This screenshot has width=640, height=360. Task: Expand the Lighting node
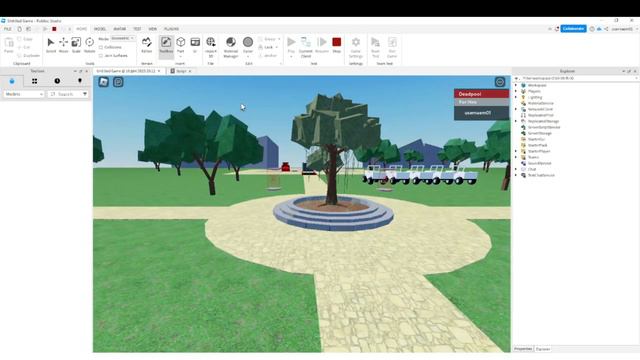[x=516, y=97]
